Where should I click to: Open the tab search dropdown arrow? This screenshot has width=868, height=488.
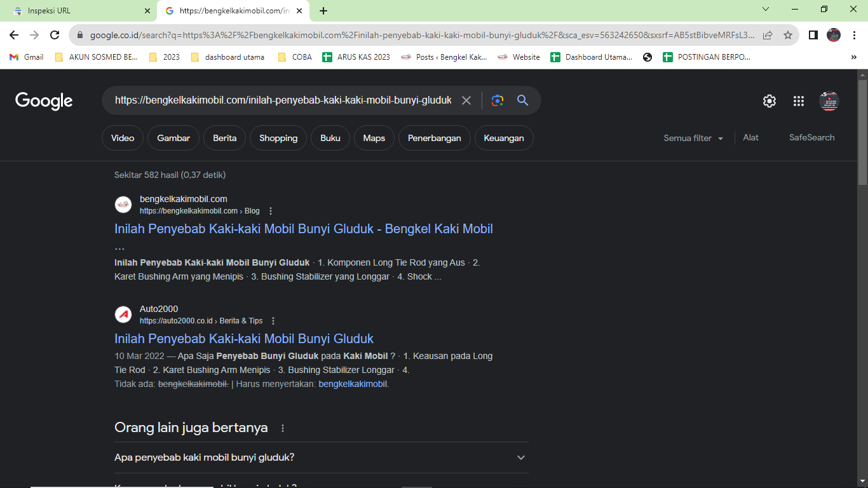766,10
